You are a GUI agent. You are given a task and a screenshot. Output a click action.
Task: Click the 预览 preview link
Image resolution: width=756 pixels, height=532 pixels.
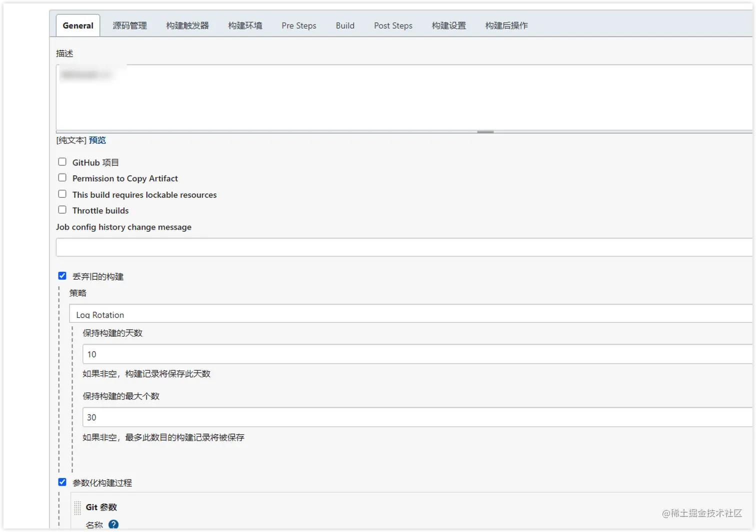click(x=97, y=140)
